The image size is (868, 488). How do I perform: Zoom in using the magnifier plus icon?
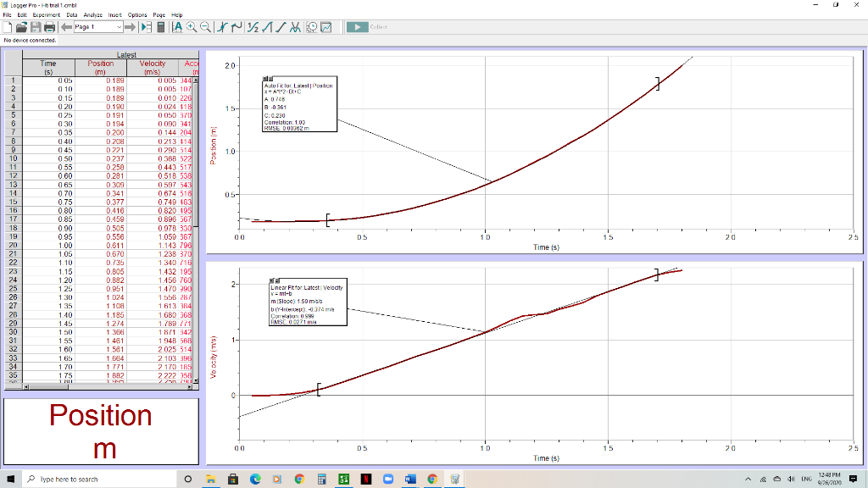pos(190,27)
